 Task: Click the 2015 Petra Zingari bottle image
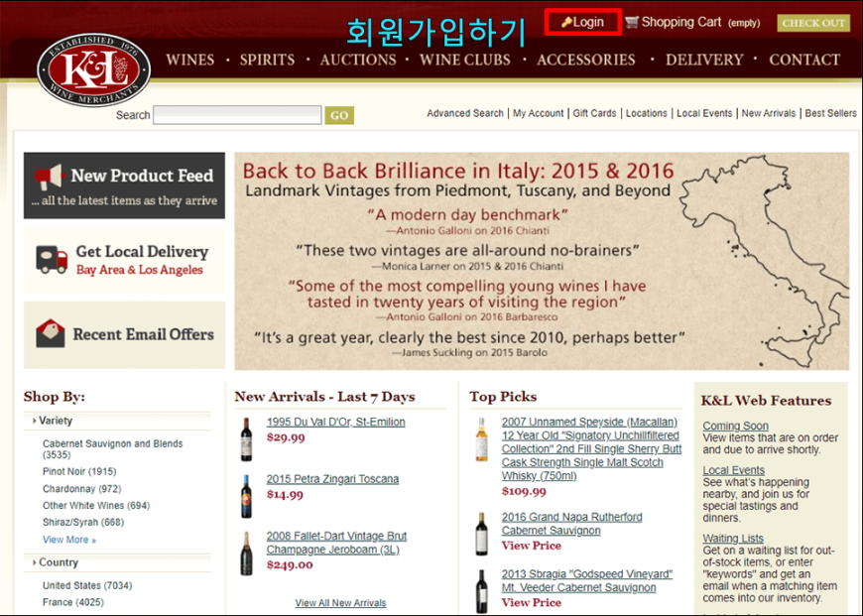(247, 496)
